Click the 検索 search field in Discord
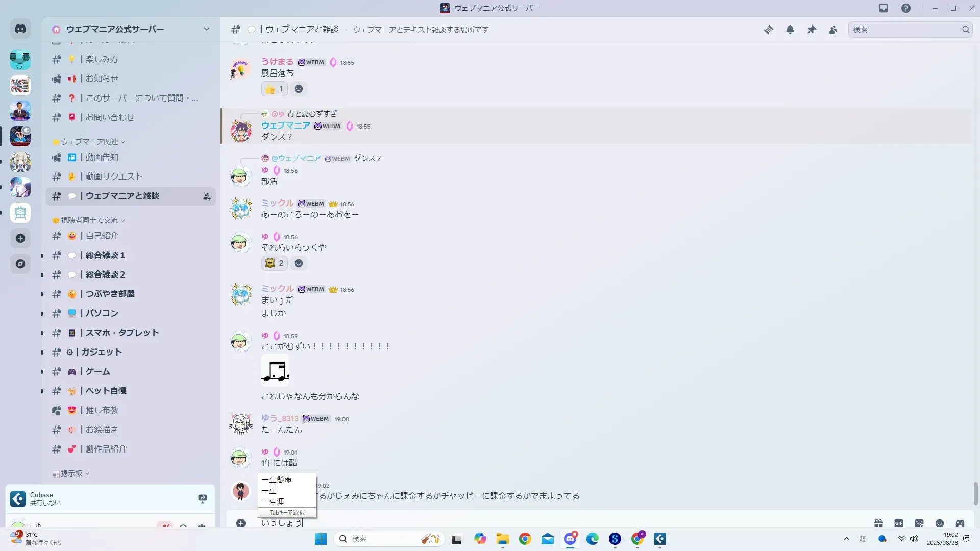Viewport: 980px width, 551px height. [903, 30]
